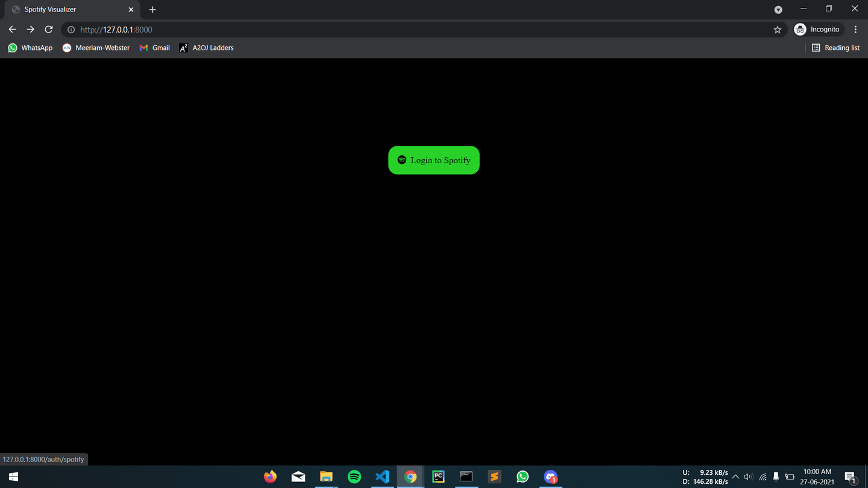Reload the page with the refresh icon

49,30
